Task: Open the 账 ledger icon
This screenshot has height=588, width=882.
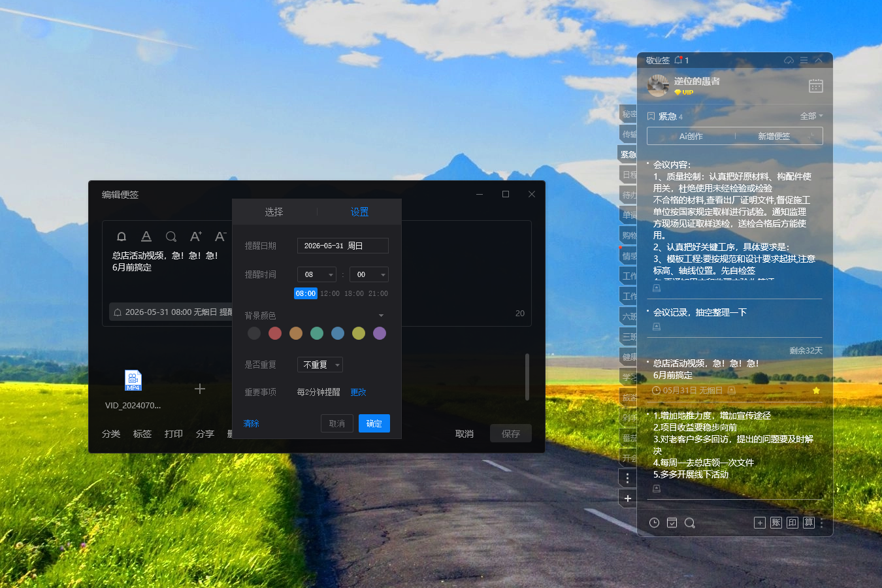Action: [776, 523]
